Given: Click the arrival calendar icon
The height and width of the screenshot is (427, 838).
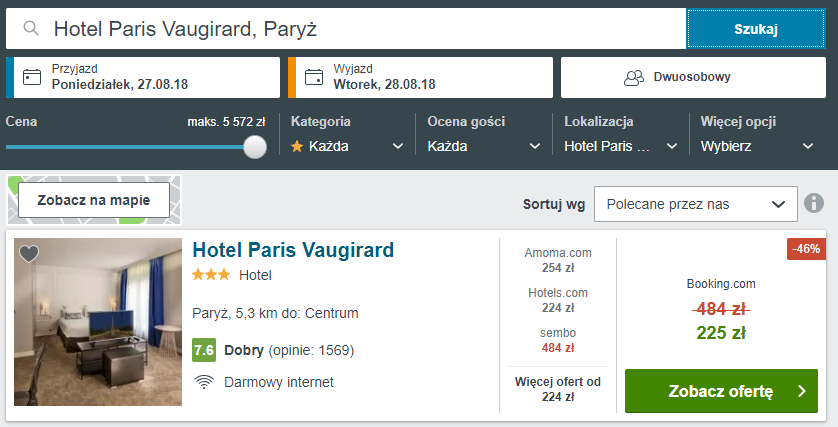Looking at the screenshot, I should pyautogui.click(x=32, y=77).
